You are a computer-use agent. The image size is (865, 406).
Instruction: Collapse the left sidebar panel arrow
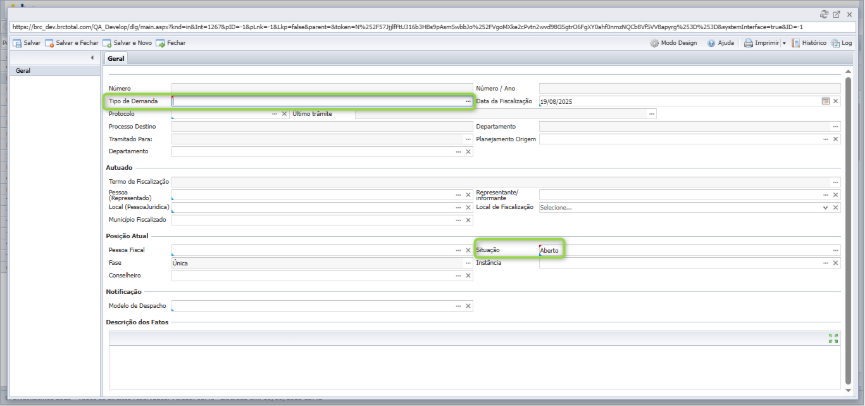[x=92, y=57]
